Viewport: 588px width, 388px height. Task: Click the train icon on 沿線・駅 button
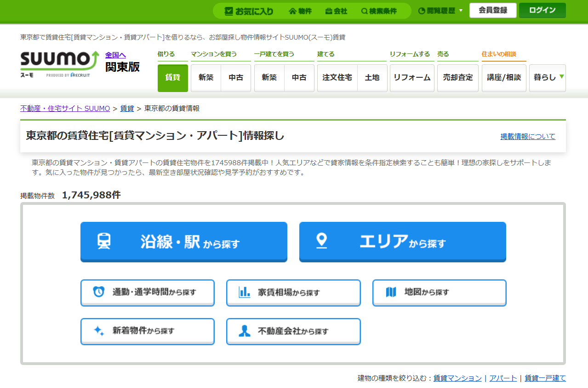point(104,241)
